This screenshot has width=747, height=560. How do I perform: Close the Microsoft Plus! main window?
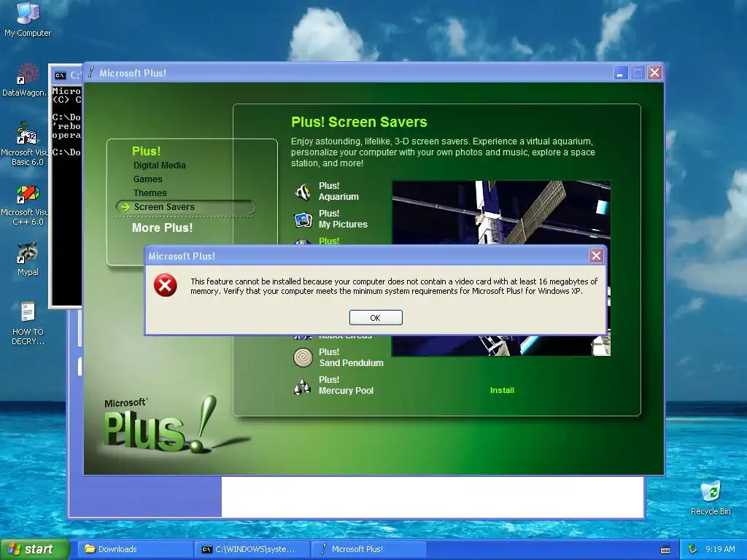(x=654, y=73)
